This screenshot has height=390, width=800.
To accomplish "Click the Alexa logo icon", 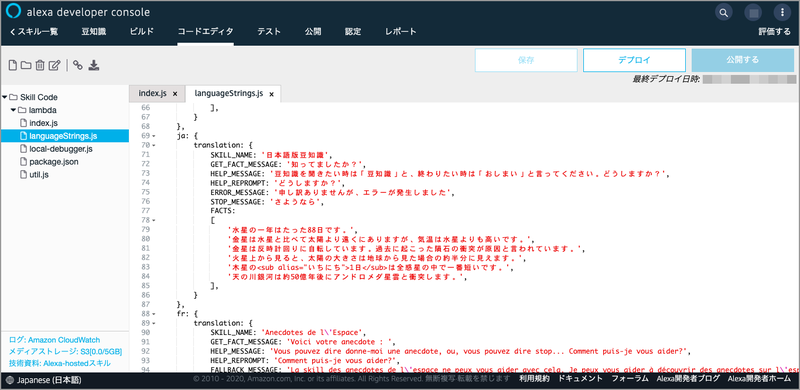I will tap(13, 12).
